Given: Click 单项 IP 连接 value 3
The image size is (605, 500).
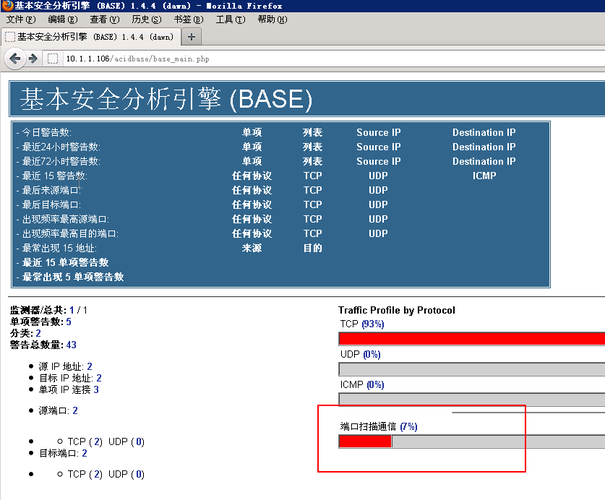Looking at the screenshot, I should [96, 389].
